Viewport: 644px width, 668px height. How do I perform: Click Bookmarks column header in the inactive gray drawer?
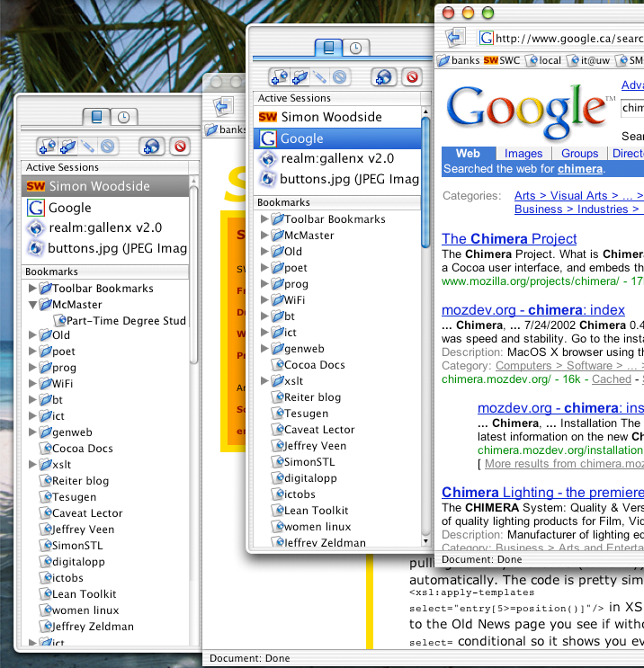point(105,272)
